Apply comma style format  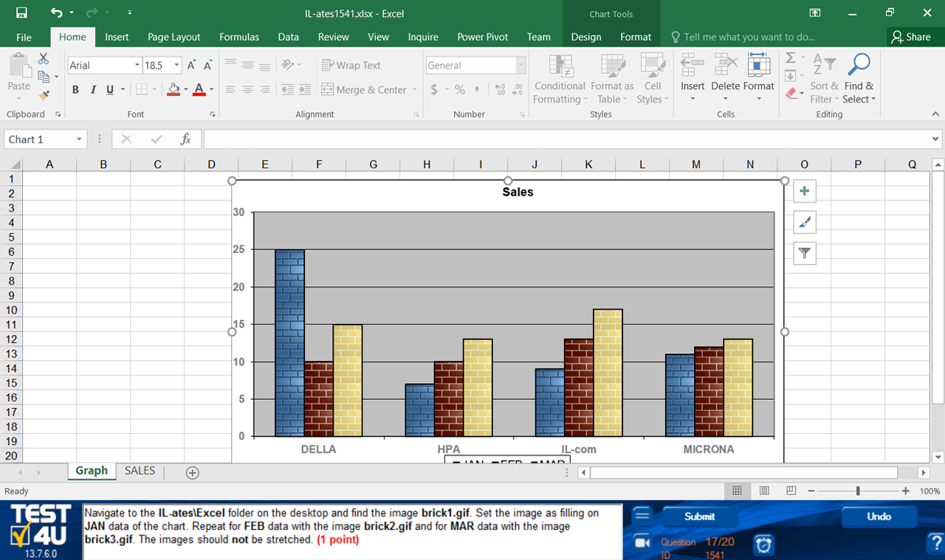(x=477, y=89)
